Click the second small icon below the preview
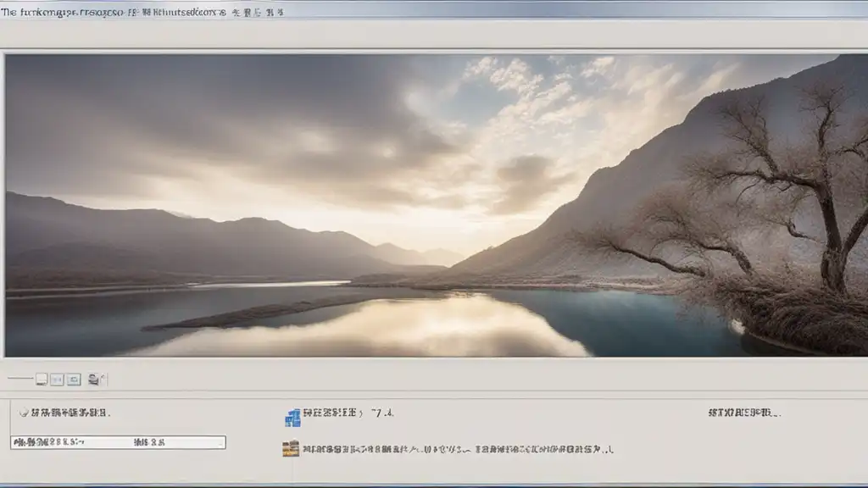Viewport: 868px width, 488px height. pyautogui.click(x=57, y=380)
